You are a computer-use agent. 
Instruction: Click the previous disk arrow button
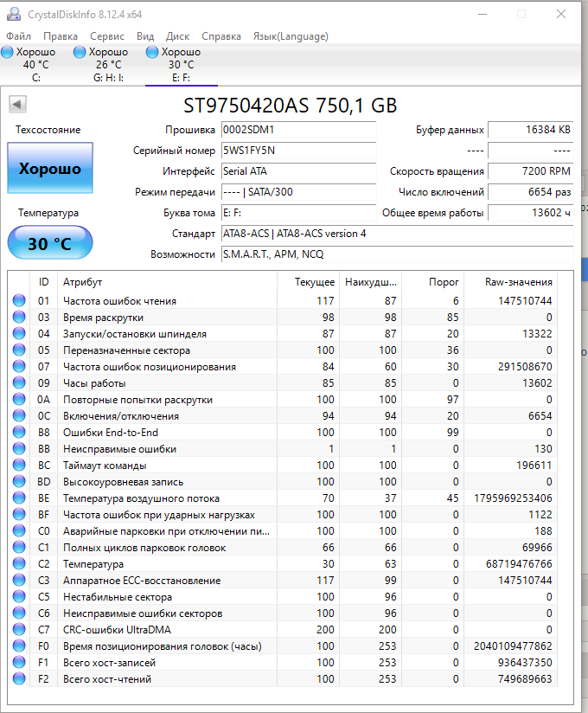point(17,105)
